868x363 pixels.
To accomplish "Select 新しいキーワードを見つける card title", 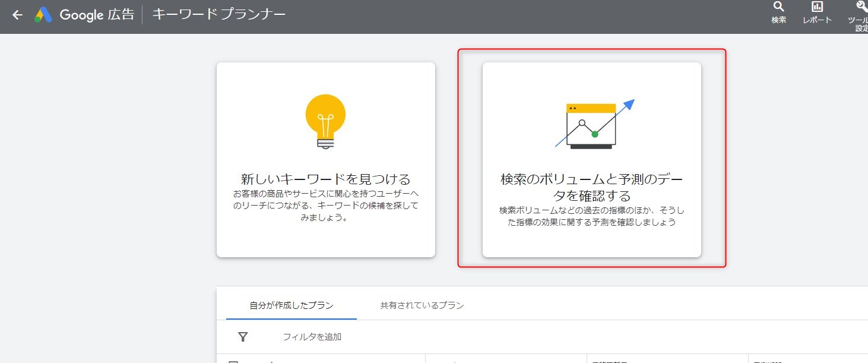I will pyautogui.click(x=325, y=179).
